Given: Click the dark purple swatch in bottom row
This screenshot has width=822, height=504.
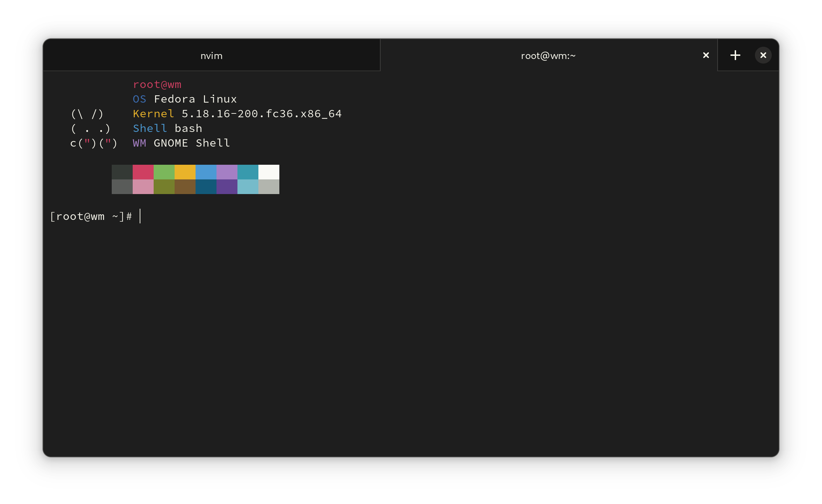Looking at the screenshot, I should pos(227,187).
